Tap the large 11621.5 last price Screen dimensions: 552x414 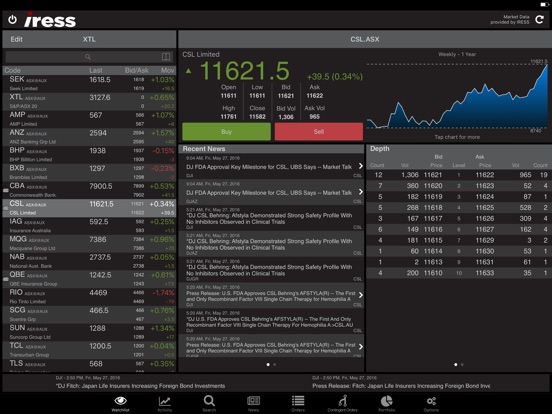point(245,71)
